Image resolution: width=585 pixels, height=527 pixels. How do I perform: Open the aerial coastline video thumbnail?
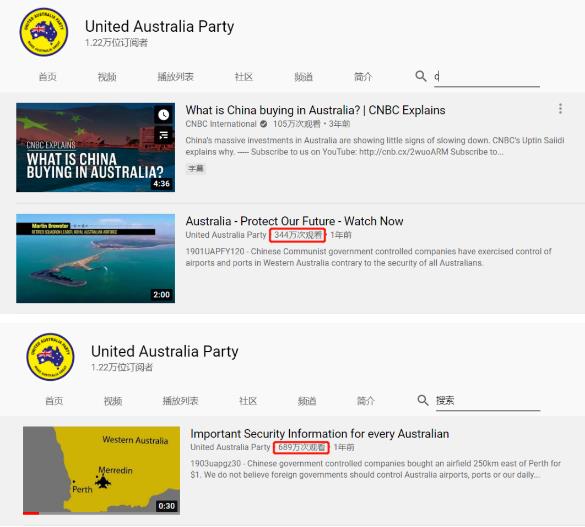pyautogui.click(x=96, y=258)
